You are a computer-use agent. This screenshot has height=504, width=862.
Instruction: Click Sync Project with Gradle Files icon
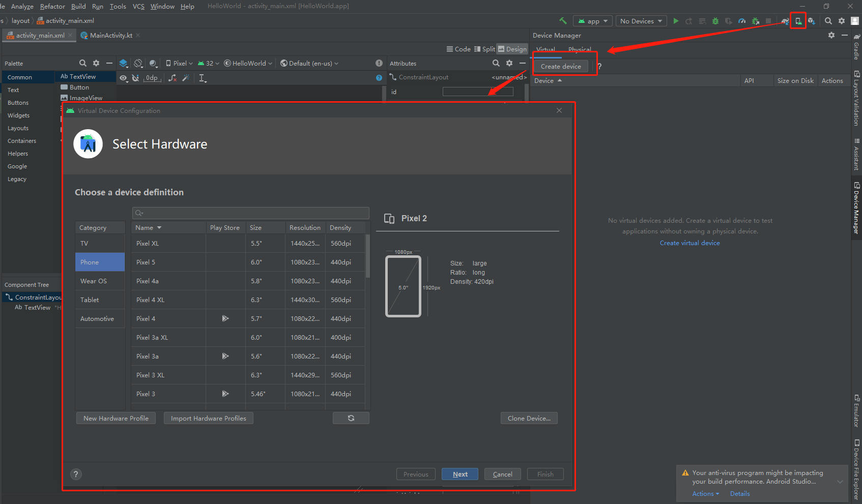click(x=785, y=21)
